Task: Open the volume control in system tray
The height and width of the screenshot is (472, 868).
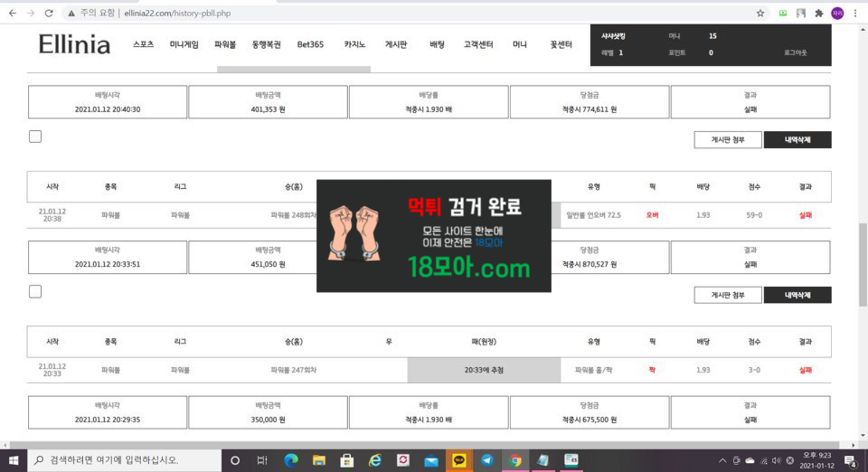Action: click(x=777, y=461)
